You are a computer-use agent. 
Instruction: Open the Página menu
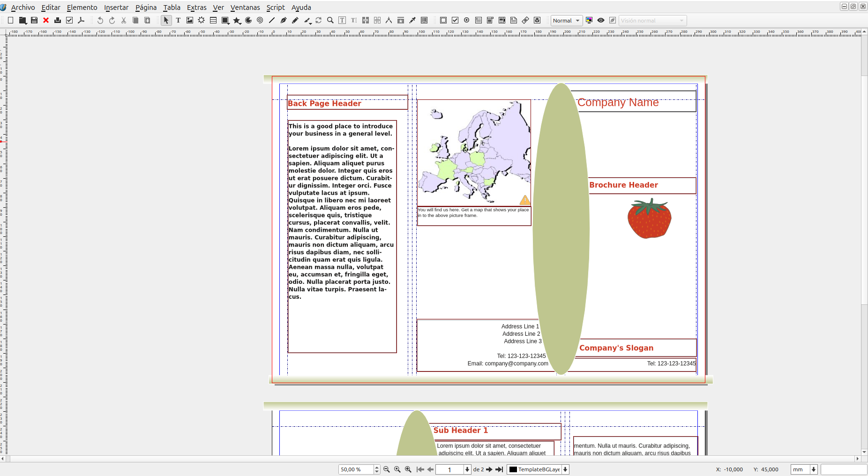pos(146,7)
